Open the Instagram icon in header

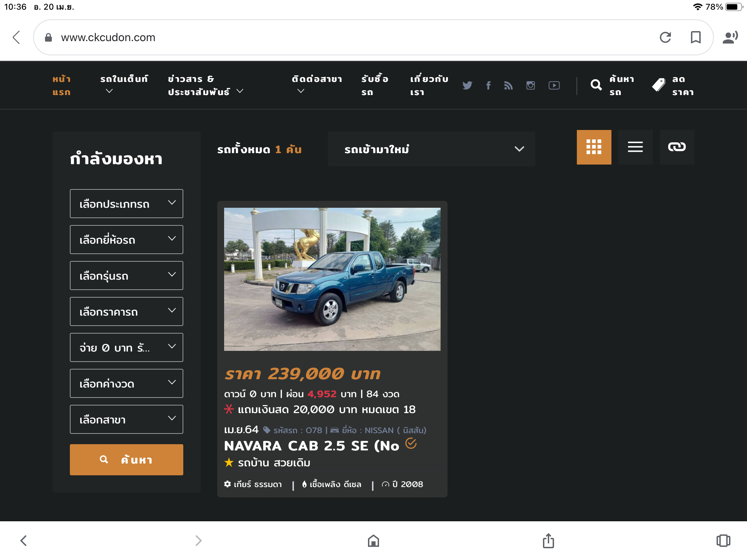pos(531,85)
